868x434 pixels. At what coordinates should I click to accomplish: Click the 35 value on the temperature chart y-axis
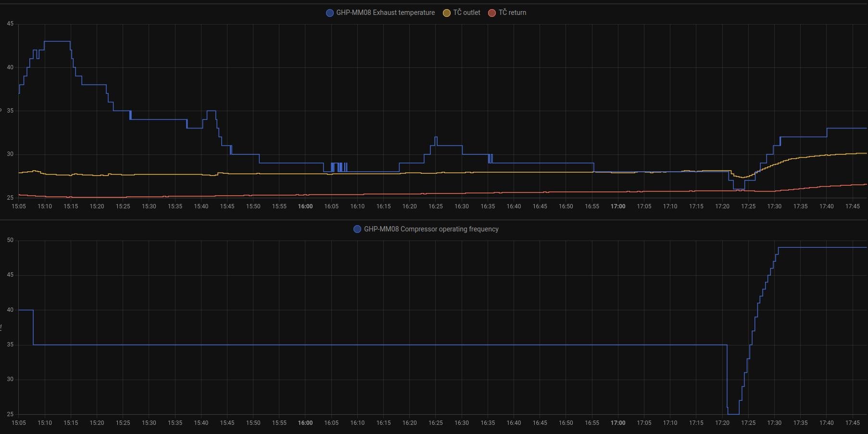pos(10,111)
